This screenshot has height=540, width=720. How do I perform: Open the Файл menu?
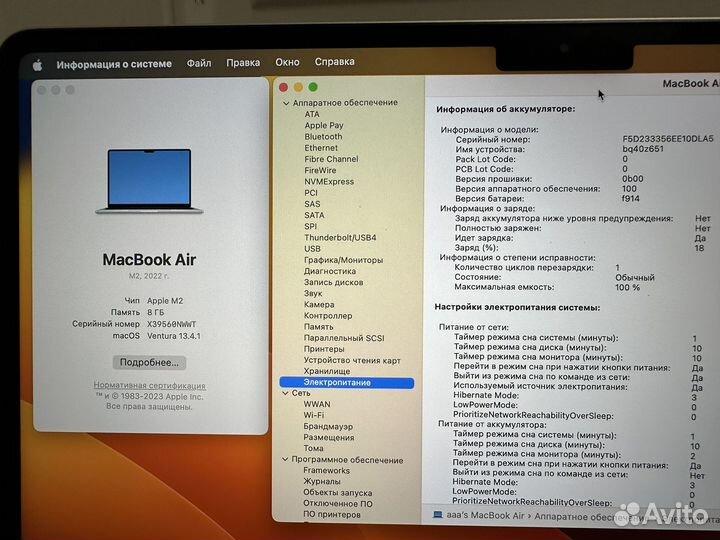click(199, 63)
